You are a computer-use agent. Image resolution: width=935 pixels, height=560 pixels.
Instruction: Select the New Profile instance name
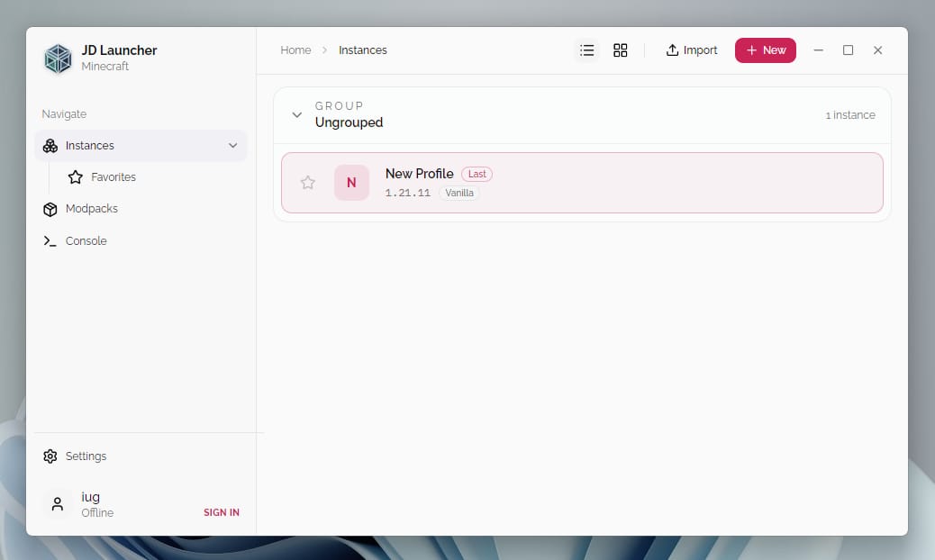click(419, 174)
